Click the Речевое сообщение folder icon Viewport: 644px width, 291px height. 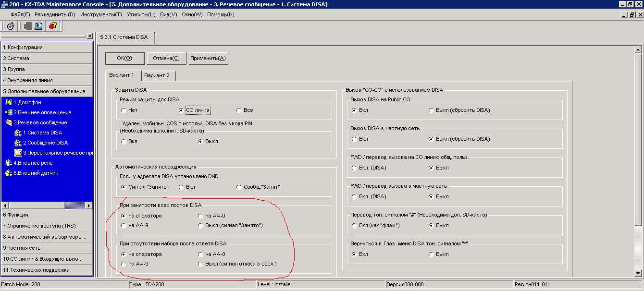tap(9, 122)
